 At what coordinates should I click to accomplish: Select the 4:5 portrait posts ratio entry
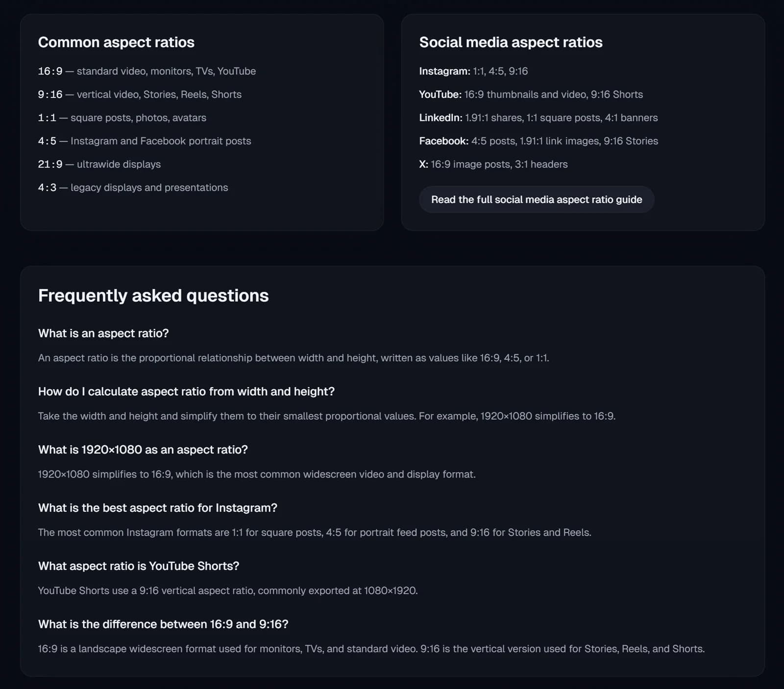(x=145, y=141)
